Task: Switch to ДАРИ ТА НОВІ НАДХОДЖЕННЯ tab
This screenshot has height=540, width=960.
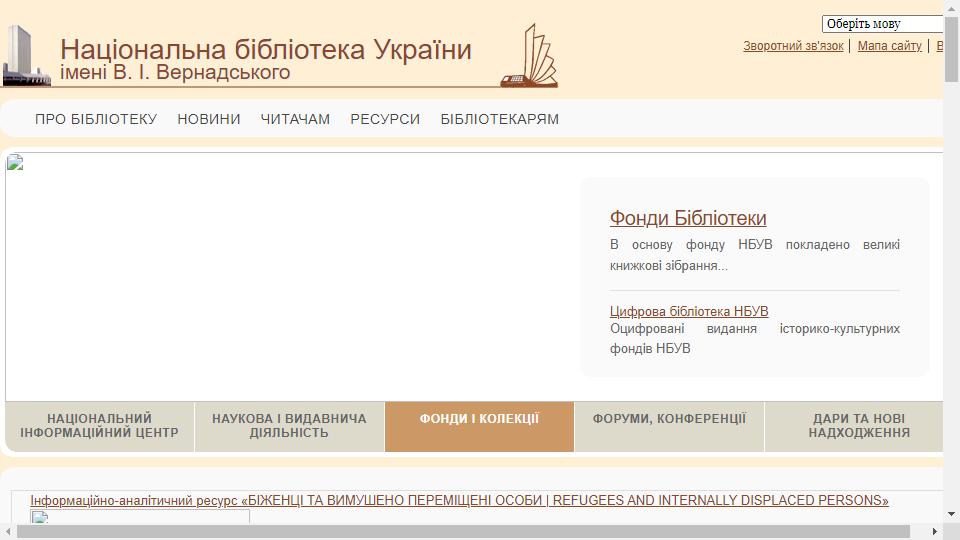Action: (854, 427)
